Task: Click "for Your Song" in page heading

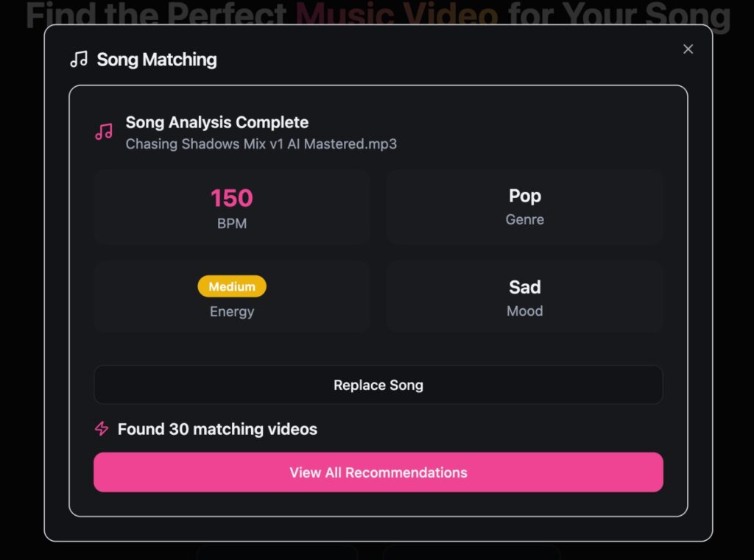Action: tap(619, 16)
